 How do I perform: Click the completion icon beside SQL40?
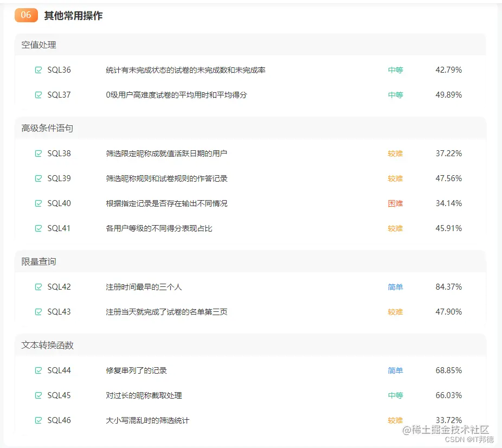coord(38,203)
